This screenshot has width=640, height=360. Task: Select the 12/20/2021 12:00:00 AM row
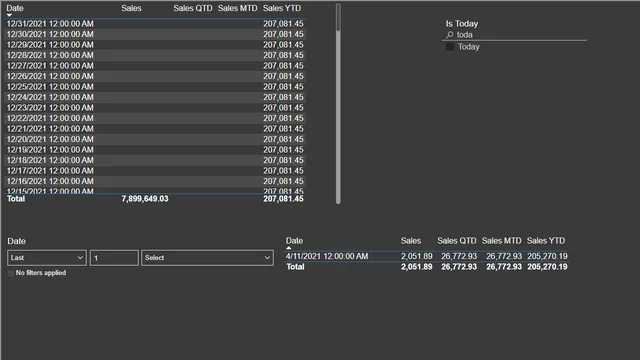(x=155, y=139)
